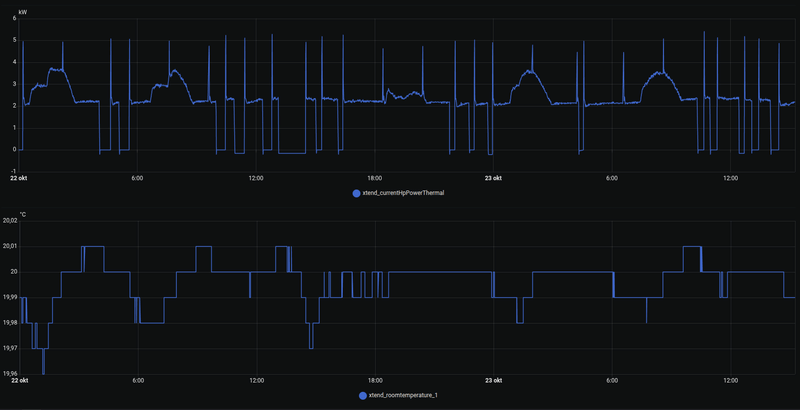Click the 'kW' unit label of the power chart

click(x=22, y=12)
